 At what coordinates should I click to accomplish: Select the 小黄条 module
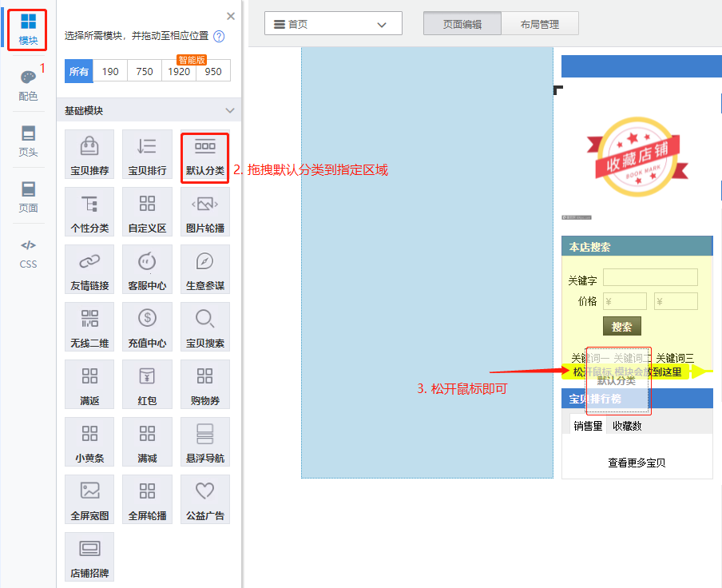tap(89, 442)
